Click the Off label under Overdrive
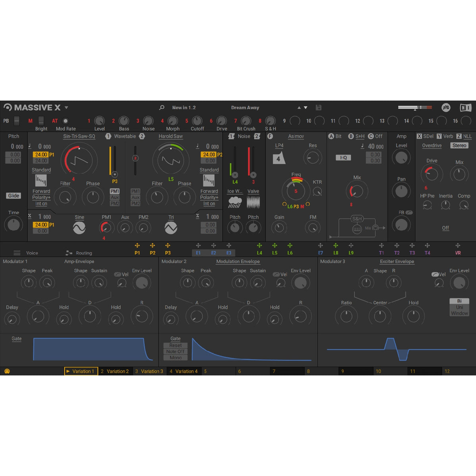 tap(445, 228)
